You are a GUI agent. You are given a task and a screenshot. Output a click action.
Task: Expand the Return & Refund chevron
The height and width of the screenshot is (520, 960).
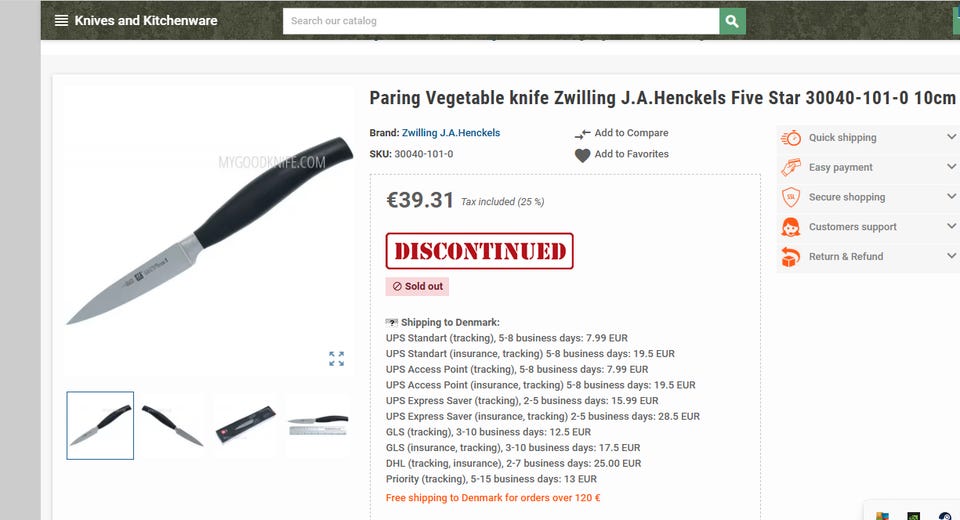pos(951,255)
